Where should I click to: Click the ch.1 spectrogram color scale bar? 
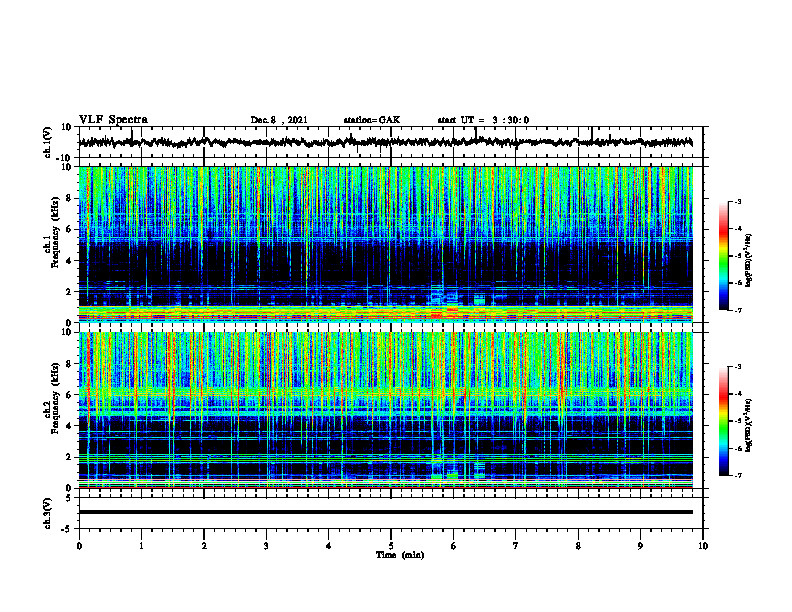[x=724, y=256]
